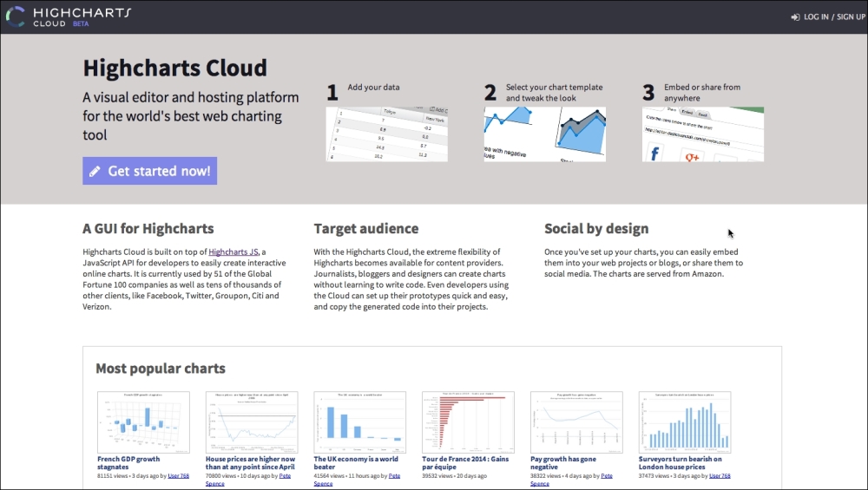Open the Tour de France red bar chart thumbnail
Screen dimensions: 868x490
tap(468, 422)
